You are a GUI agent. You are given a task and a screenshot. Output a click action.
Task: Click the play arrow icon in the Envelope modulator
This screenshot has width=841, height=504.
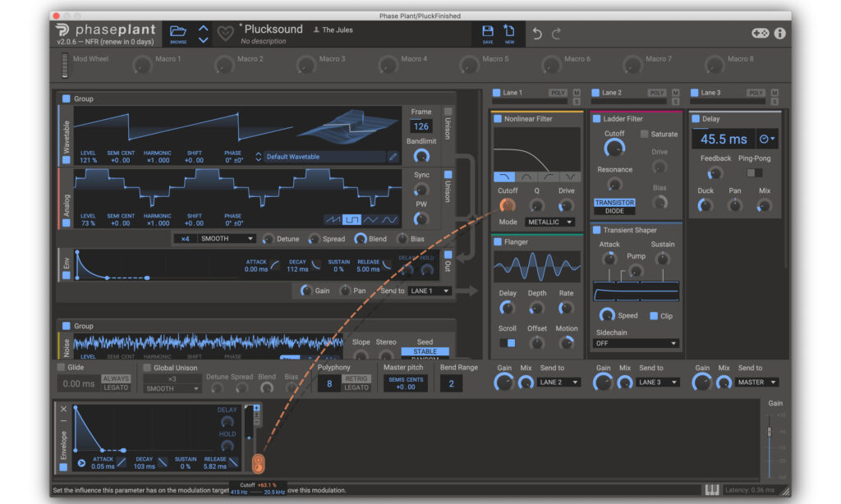(x=81, y=463)
